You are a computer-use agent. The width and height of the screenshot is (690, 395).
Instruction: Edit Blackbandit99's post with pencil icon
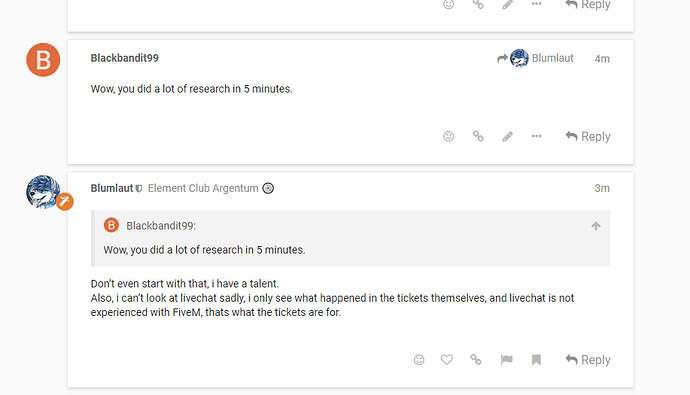point(507,136)
